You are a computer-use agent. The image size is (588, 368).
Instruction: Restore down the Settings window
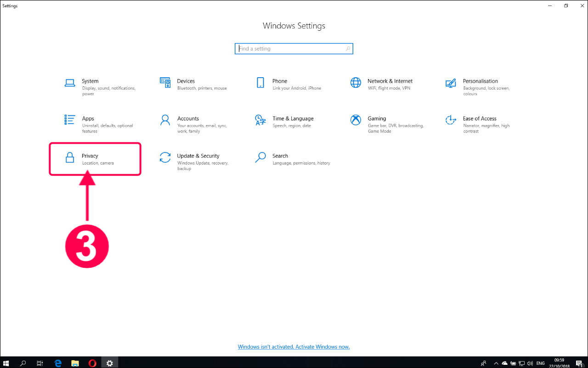566,6
